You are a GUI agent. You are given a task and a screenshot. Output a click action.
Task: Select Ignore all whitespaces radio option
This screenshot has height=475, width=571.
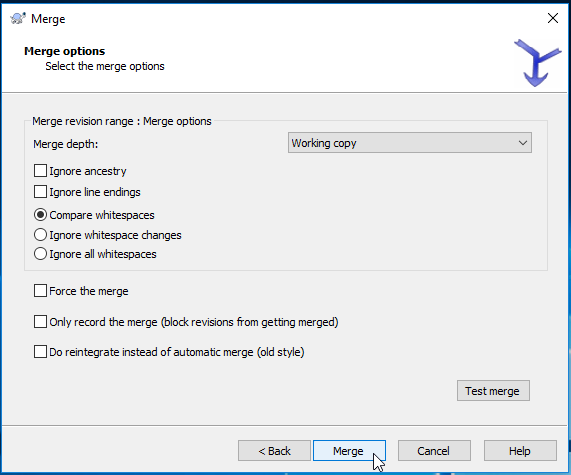click(x=40, y=254)
